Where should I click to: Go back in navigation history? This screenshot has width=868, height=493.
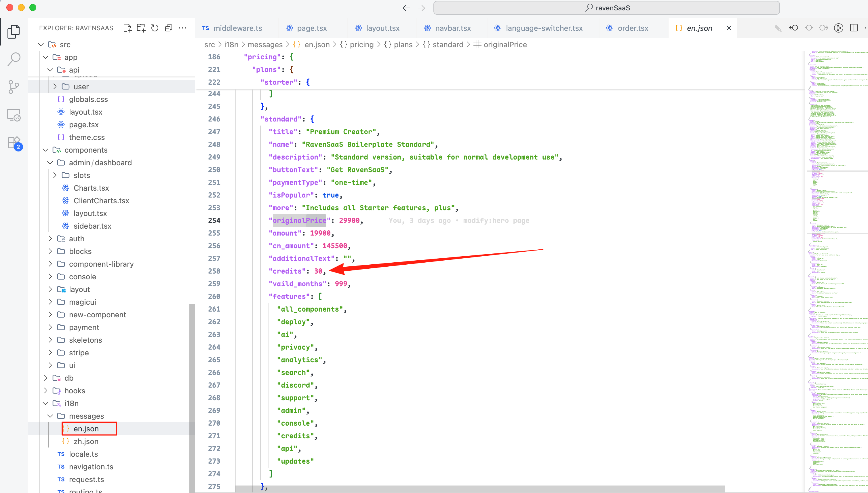click(x=406, y=8)
